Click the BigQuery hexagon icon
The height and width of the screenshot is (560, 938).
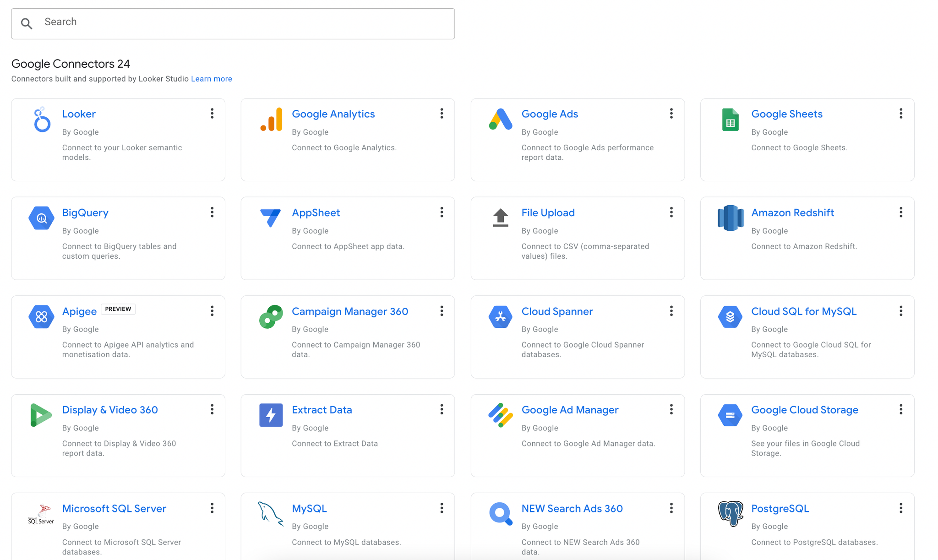tap(42, 218)
